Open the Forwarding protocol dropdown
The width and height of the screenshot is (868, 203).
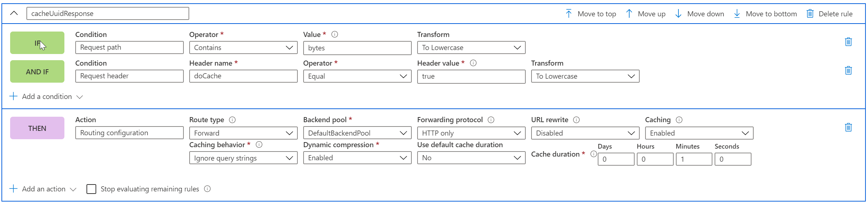tap(471, 133)
